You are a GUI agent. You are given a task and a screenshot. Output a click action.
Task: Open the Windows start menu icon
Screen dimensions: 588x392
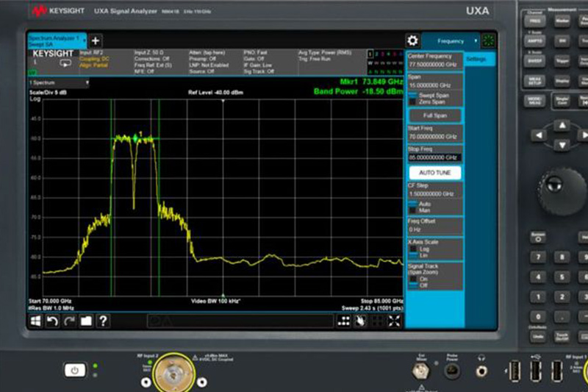(x=35, y=321)
